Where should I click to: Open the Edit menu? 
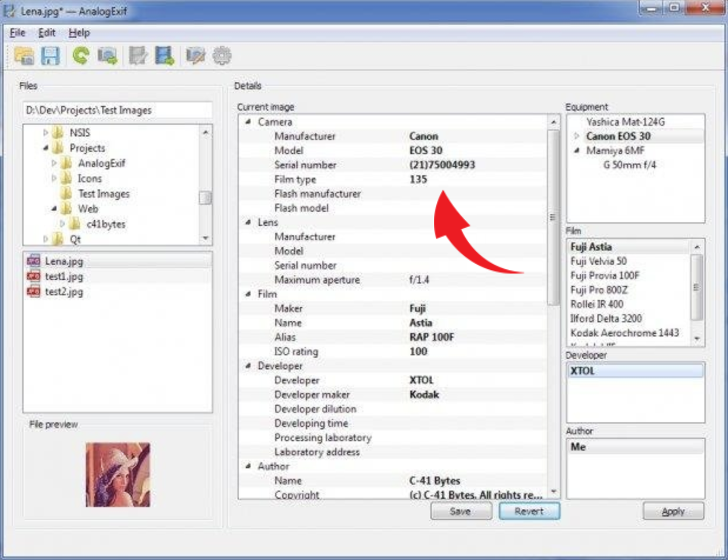coord(46,33)
